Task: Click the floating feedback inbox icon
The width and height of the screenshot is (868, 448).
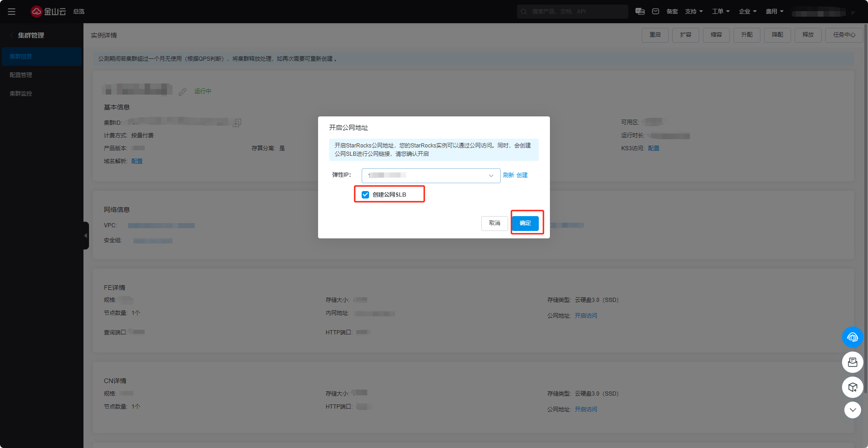Action: (852, 362)
